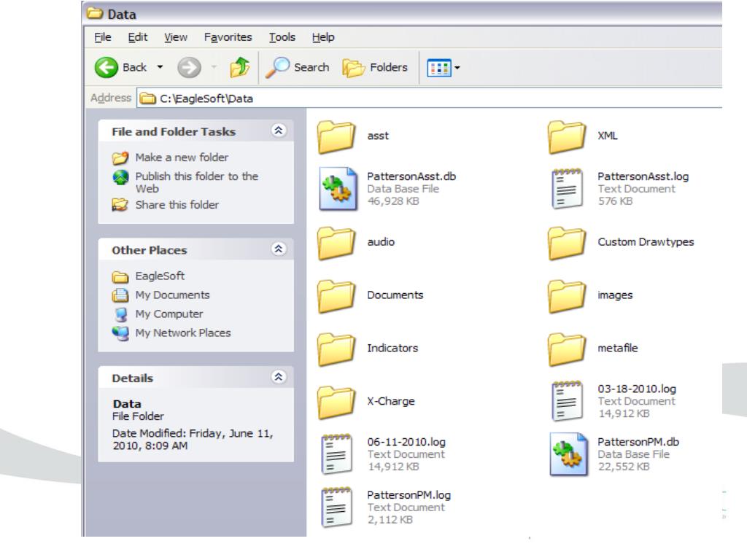Click the My Network Places icon
Image resolution: width=747 pixels, height=560 pixels.
[120, 332]
